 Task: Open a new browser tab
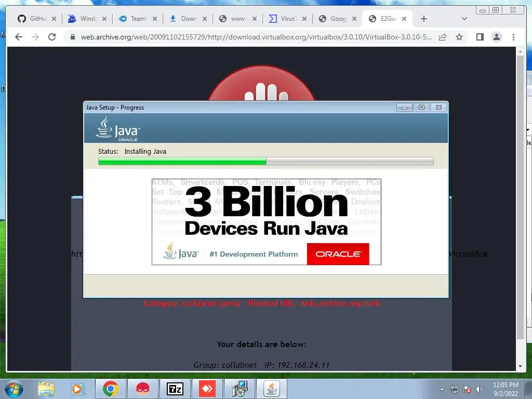click(x=424, y=19)
